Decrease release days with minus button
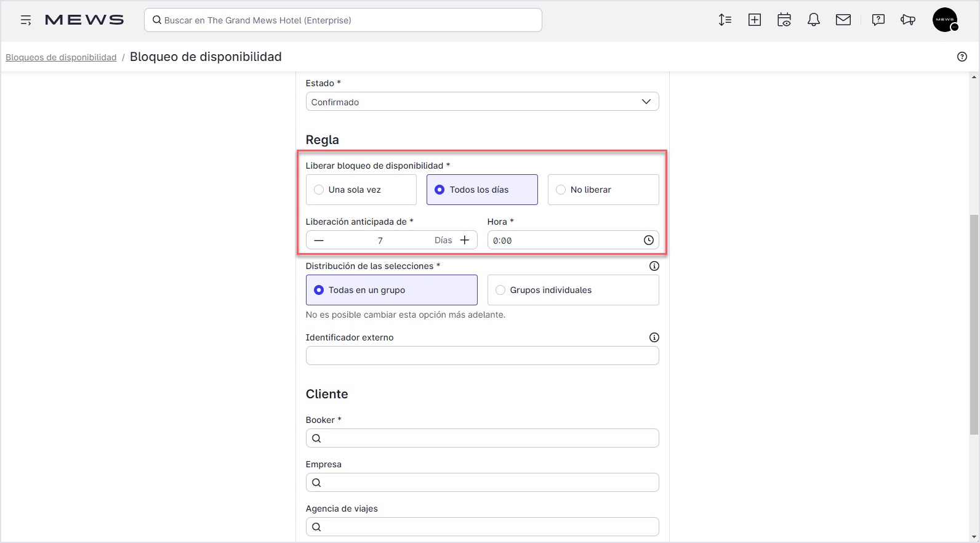 [319, 240]
